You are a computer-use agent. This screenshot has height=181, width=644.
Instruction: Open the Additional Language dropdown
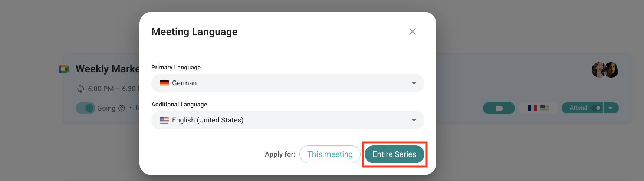[287, 120]
